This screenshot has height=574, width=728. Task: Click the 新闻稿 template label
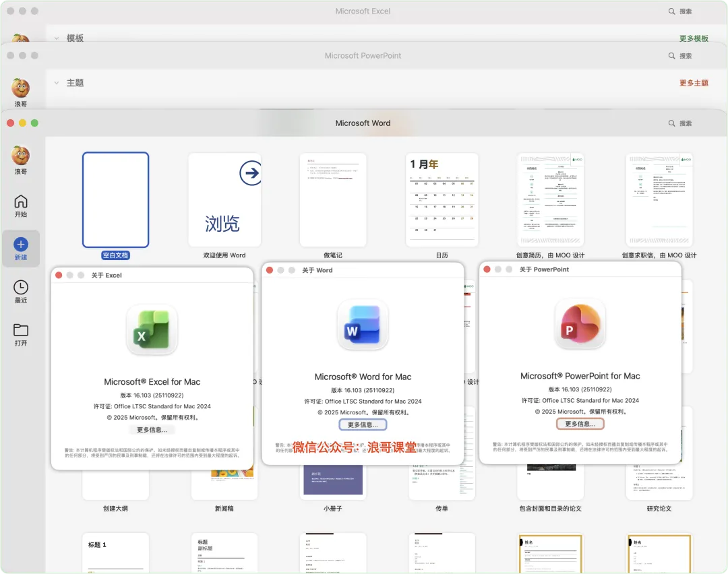(x=224, y=509)
